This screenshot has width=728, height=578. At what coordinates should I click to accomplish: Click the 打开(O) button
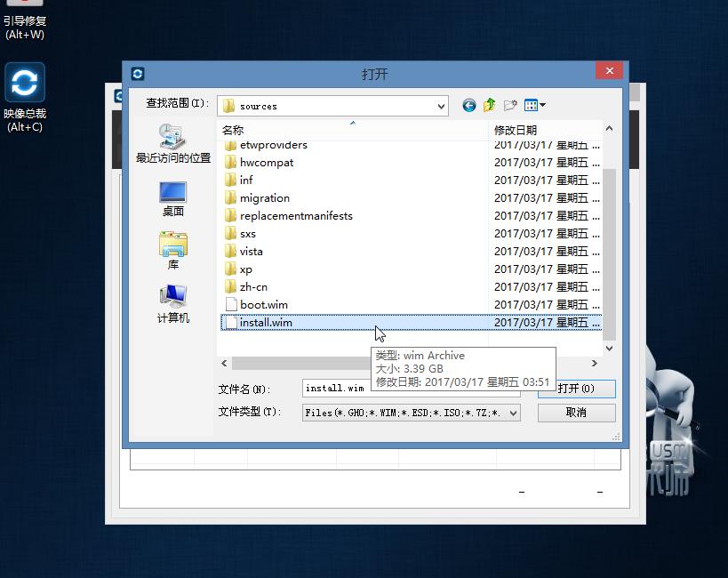point(576,389)
